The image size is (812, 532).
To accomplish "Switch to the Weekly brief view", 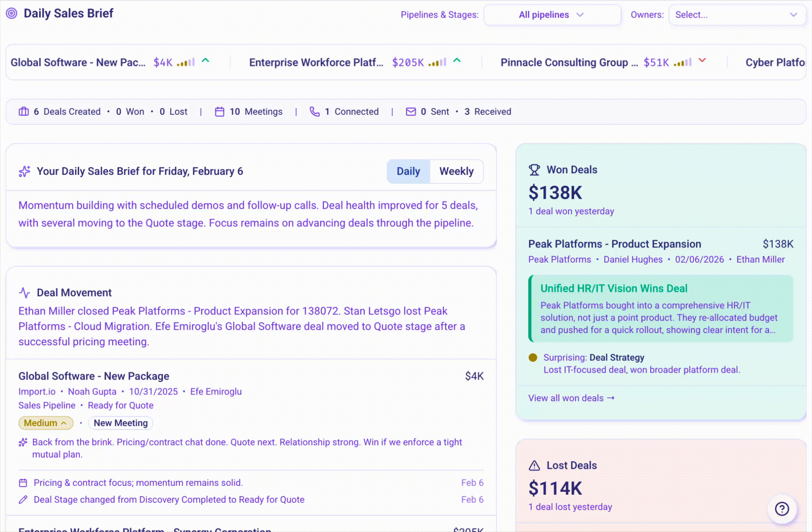I will 457,171.
